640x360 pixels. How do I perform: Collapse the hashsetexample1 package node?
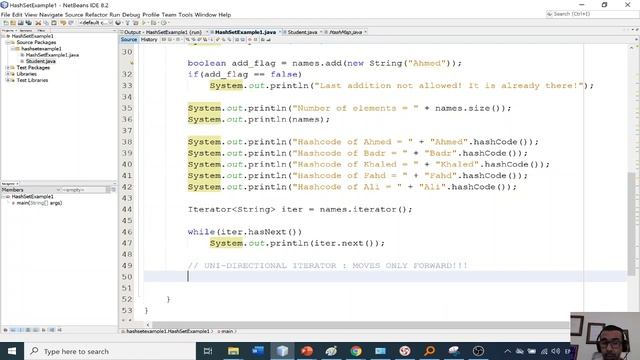[x=13, y=49]
